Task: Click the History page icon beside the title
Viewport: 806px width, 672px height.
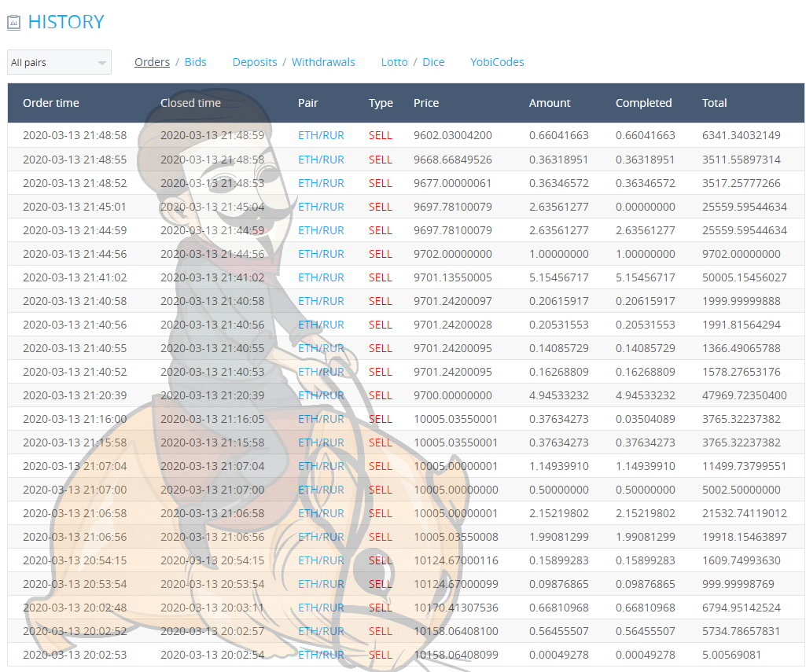Action: (14, 23)
